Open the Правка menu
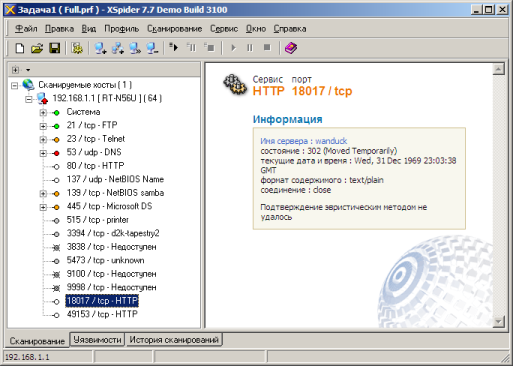Screen dimensions: 513x366 coord(59,29)
